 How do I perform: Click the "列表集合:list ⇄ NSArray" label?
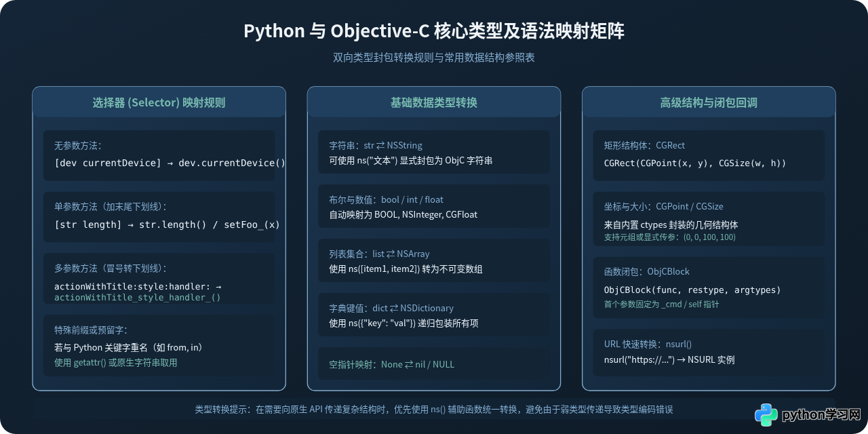(379, 254)
